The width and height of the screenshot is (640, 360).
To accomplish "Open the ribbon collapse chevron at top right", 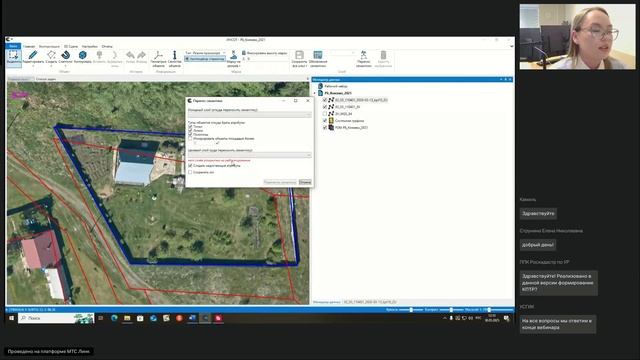I will tap(511, 46).
